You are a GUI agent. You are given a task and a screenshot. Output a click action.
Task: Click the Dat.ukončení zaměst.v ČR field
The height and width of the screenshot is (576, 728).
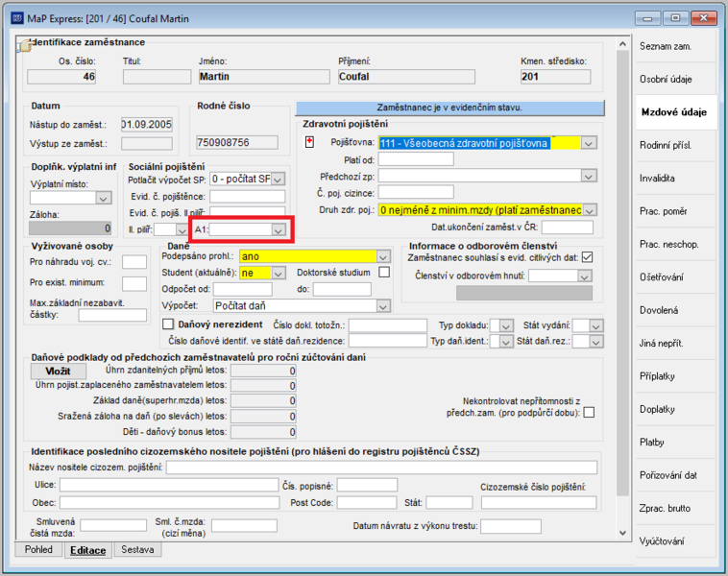click(568, 228)
